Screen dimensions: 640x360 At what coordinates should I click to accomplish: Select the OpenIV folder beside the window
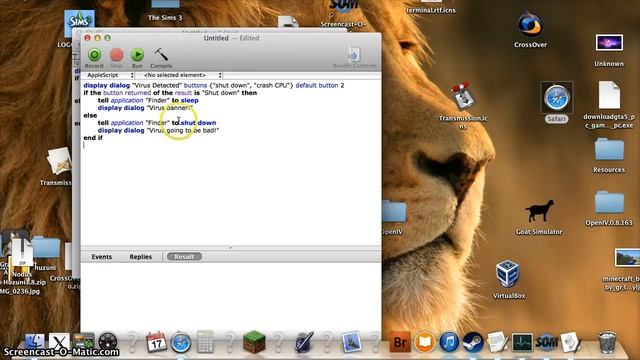[x=394, y=212]
